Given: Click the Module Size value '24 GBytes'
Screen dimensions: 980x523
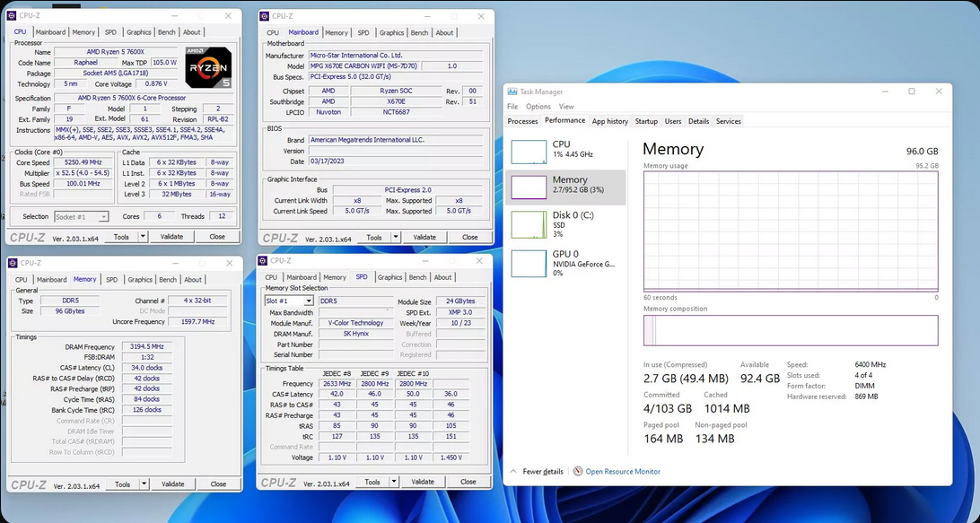Looking at the screenshot, I should 460,301.
